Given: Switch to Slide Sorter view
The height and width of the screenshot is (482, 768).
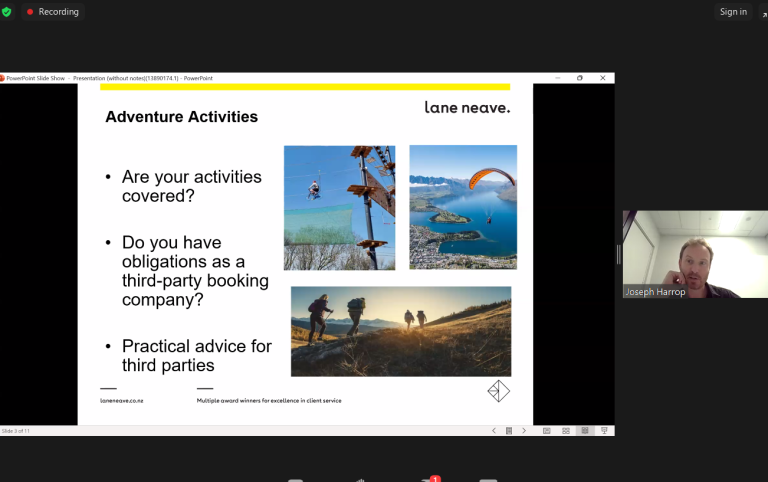Looking at the screenshot, I should tap(566, 431).
